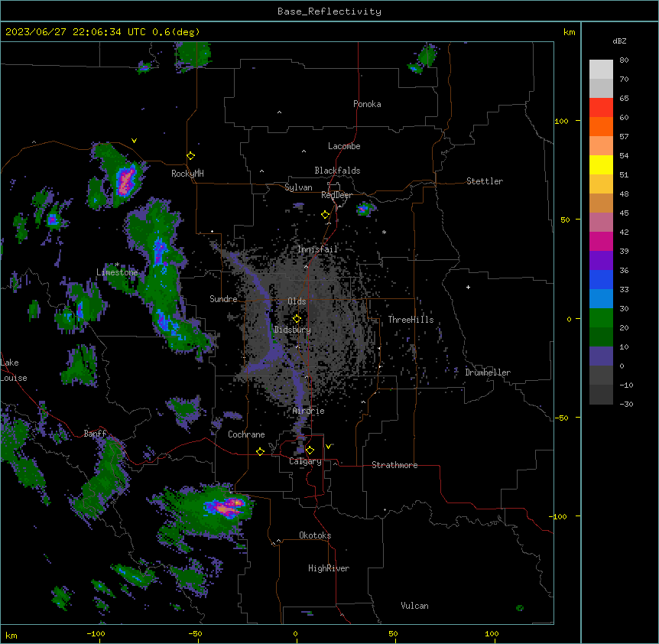This screenshot has height=644, width=659.
Task: Click the Okotoks label
Action: click(315, 535)
